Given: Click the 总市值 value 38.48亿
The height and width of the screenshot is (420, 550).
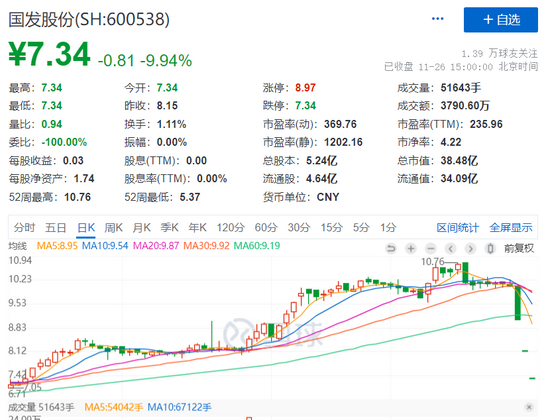Looking at the screenshot, I should 459,160.
